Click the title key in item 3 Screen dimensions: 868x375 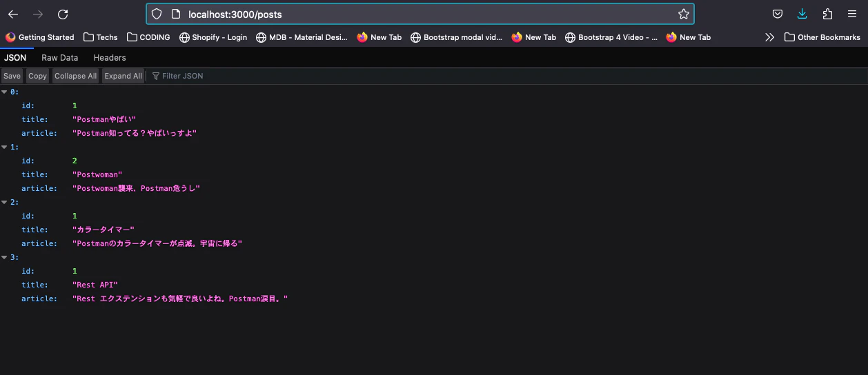34,285
